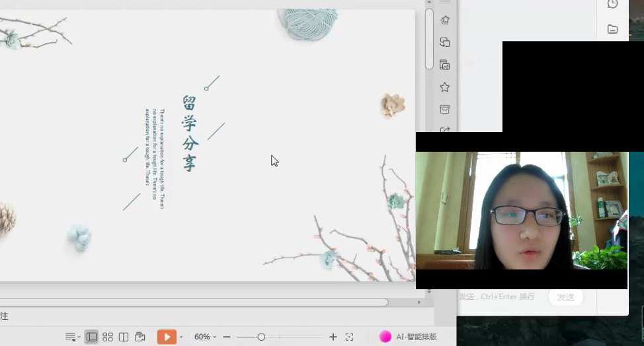This screenshot has width=644, height=346.
Task: Fit slide to window icon
Action: point(350,337)
